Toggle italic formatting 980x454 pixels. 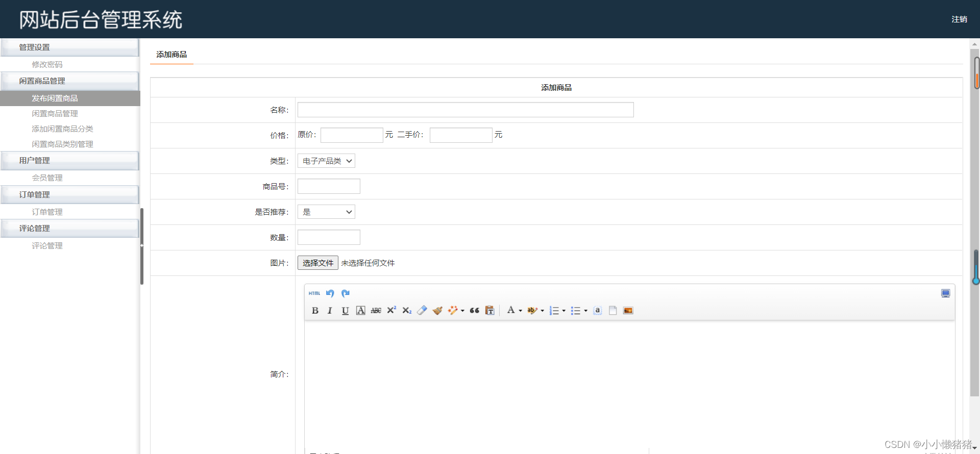pyautogui.click(x=330, y=311)
